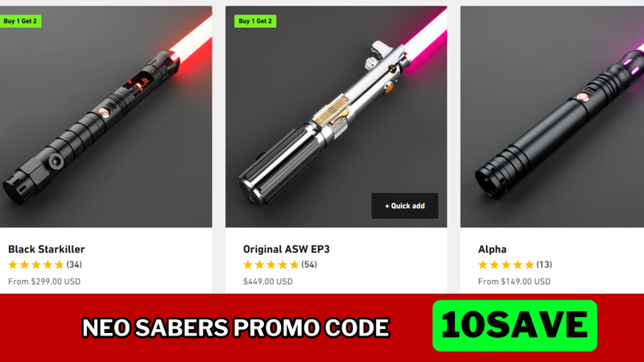Open the Black Starkiller title link

[x=47, y=249]
